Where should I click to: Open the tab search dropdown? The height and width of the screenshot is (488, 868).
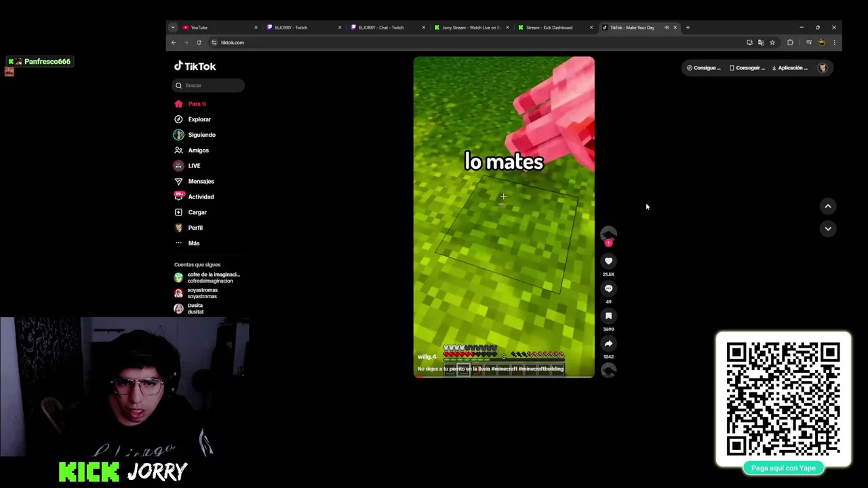[173, 28]
